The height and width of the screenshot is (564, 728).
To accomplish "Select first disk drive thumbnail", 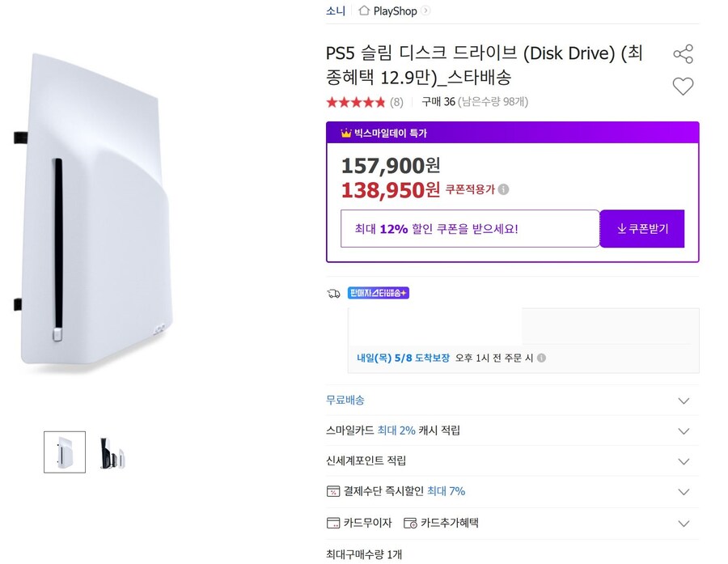I will click(x=65, y=452).
